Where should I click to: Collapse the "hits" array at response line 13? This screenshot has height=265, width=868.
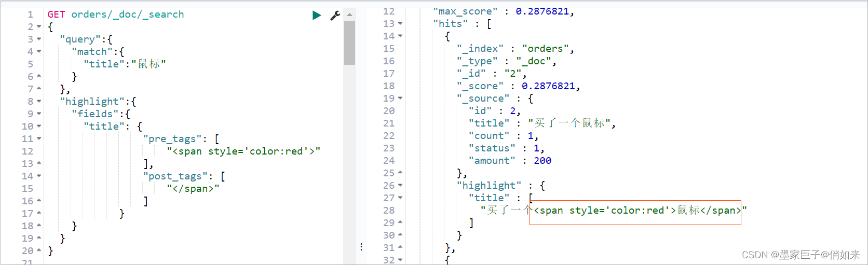tap(400, 24)
